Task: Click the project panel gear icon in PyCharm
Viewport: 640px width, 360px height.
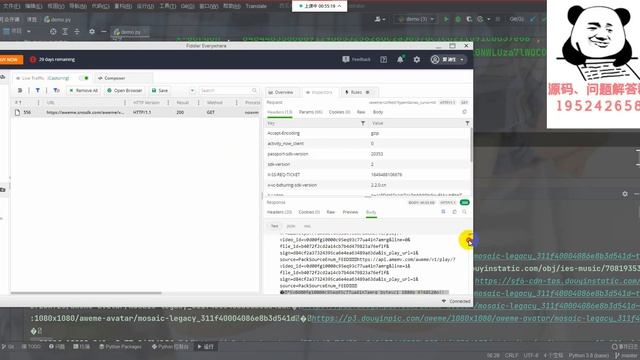Action: point(91,31)
